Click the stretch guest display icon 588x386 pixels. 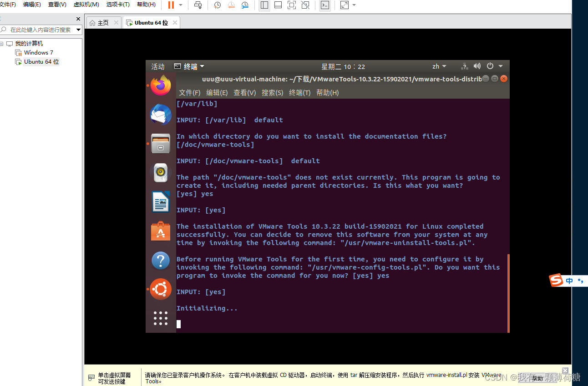tap(345, 5)
